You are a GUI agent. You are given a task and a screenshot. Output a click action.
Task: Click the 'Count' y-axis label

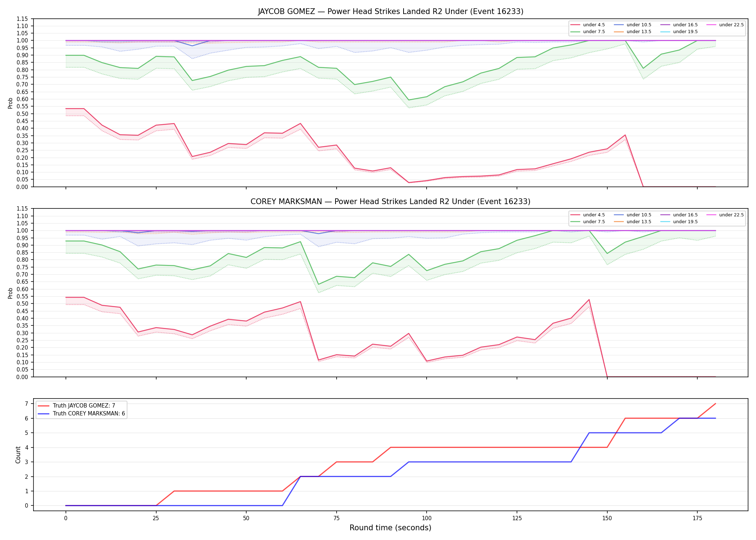pyautogui.click(x=18, y=455)
